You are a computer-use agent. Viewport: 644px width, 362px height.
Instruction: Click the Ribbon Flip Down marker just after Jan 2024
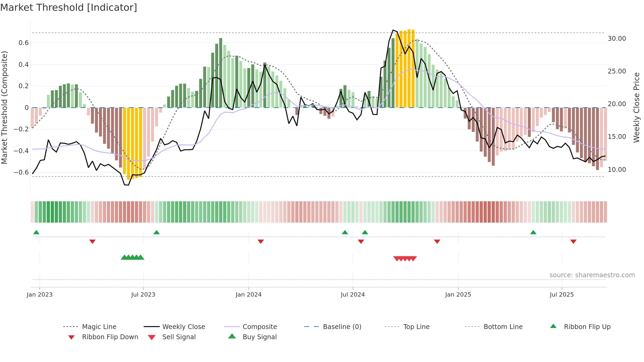261,242
